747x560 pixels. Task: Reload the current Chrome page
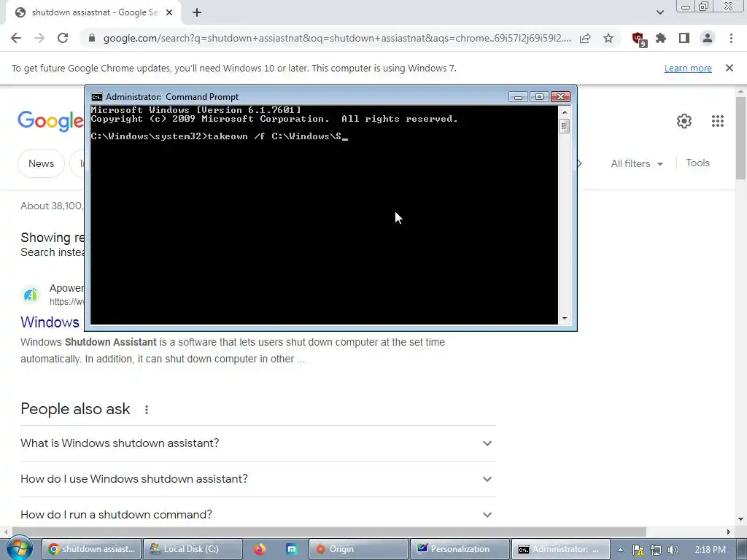pos(63,38)
